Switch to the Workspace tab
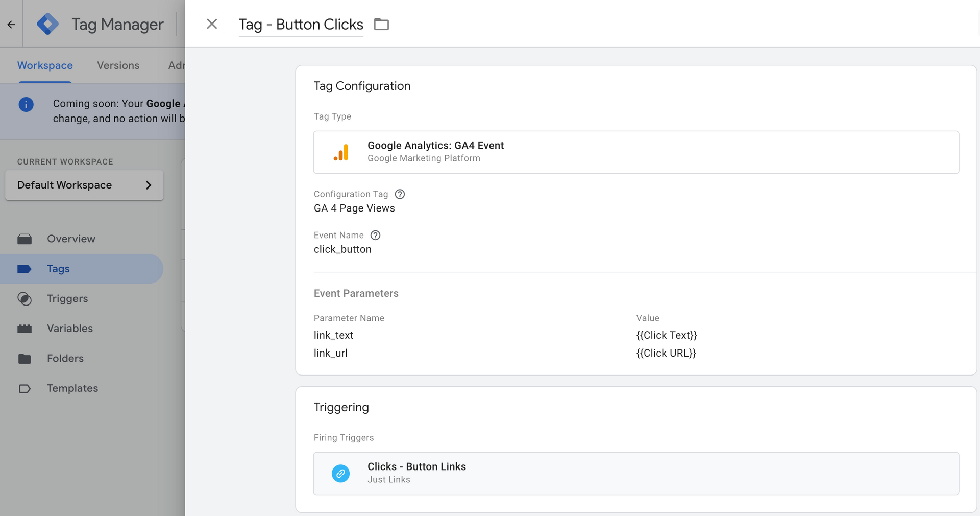 pos(45,65)
